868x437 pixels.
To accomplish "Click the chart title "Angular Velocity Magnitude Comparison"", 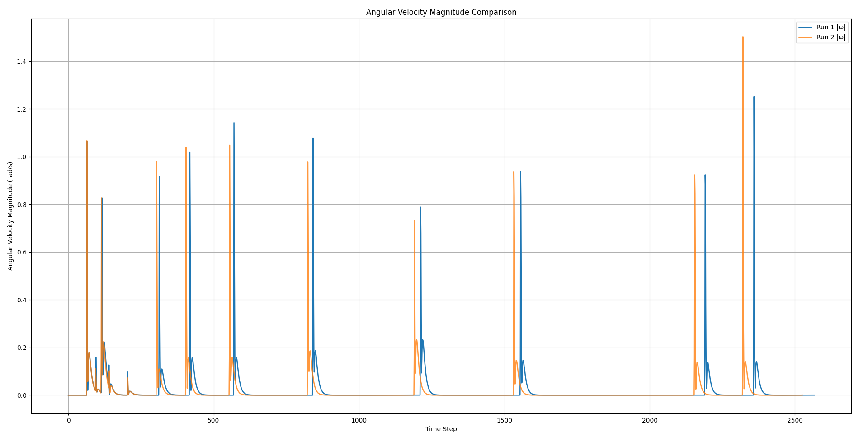I will (441, 12).
